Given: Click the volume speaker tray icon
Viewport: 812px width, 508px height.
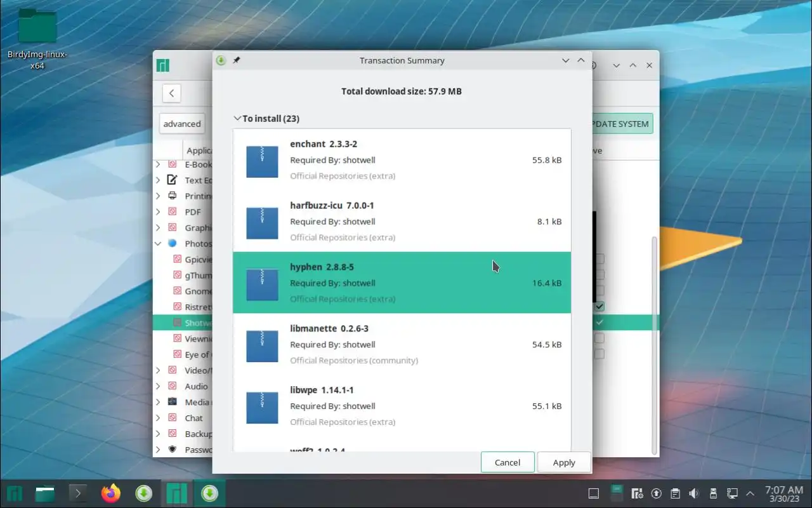Looking at the screenshot, I should pos(694,493).
